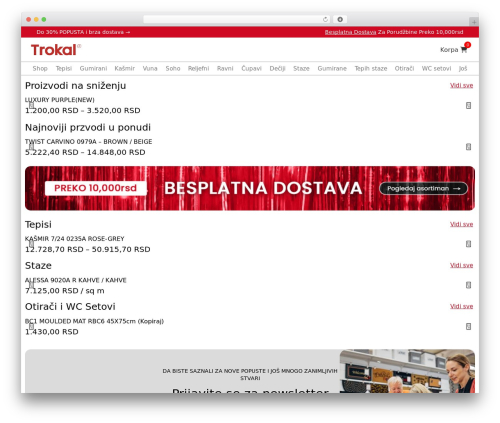Viewport: 500px width, 423px height.
Task: Click price 1.200,00 RSD – 3.520,00 RSD
Action: tap(83, 110)
